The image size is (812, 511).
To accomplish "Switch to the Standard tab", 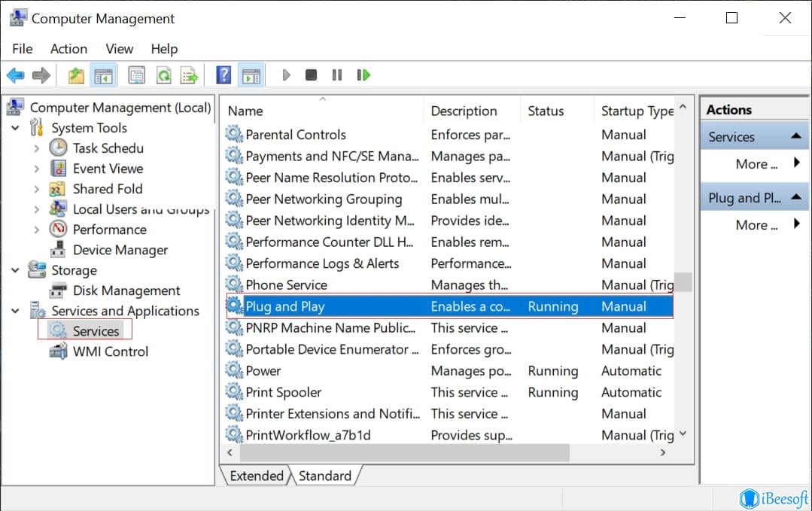I will (x=325, y=476).
